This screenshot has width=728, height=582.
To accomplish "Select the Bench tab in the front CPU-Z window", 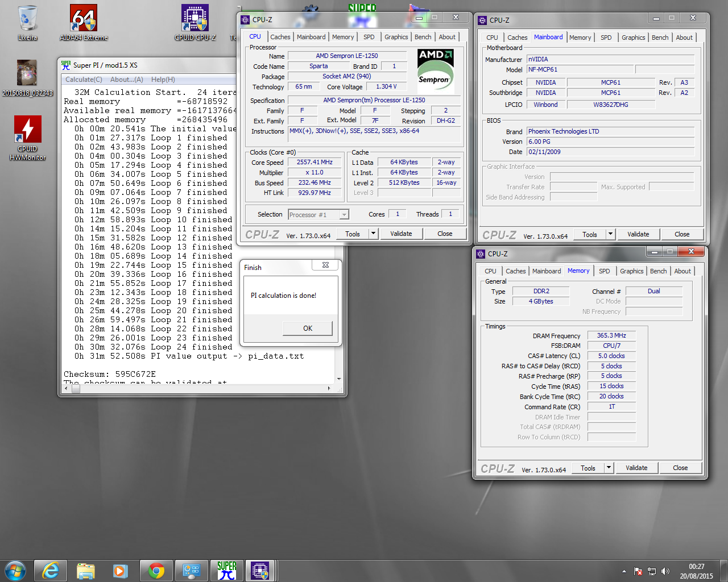I will coord(423,37).
